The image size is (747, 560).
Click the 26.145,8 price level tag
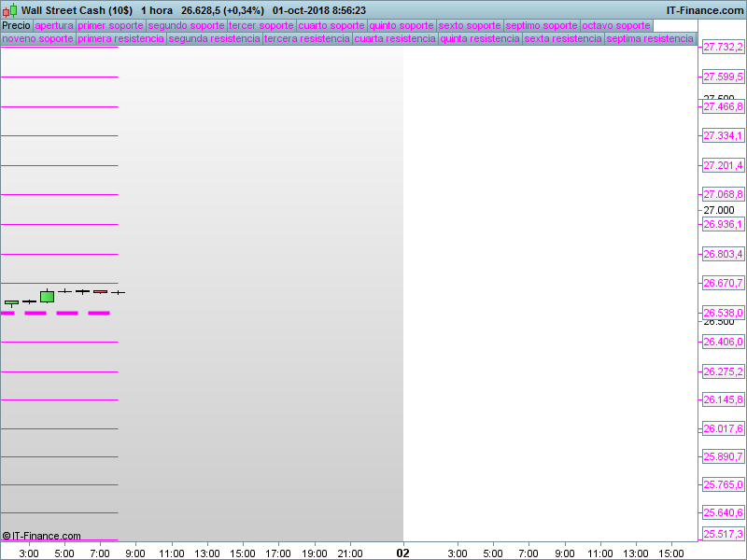pos(723,399)
